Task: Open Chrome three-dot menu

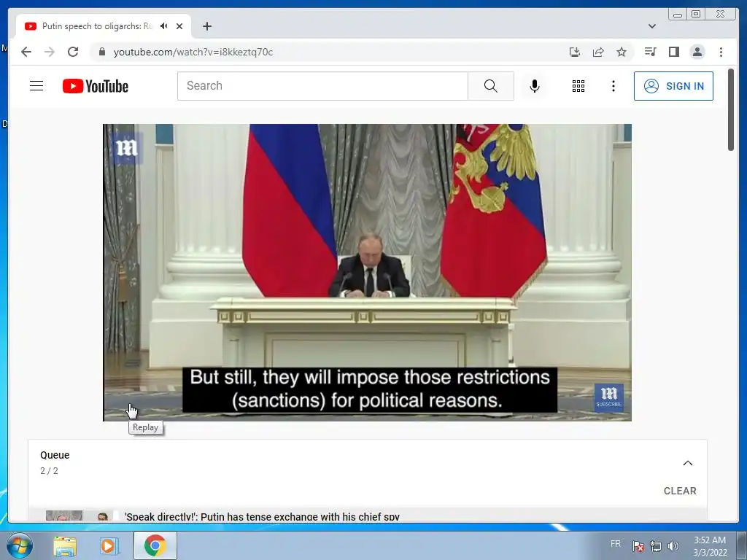Action: click(x=721, y=52)
